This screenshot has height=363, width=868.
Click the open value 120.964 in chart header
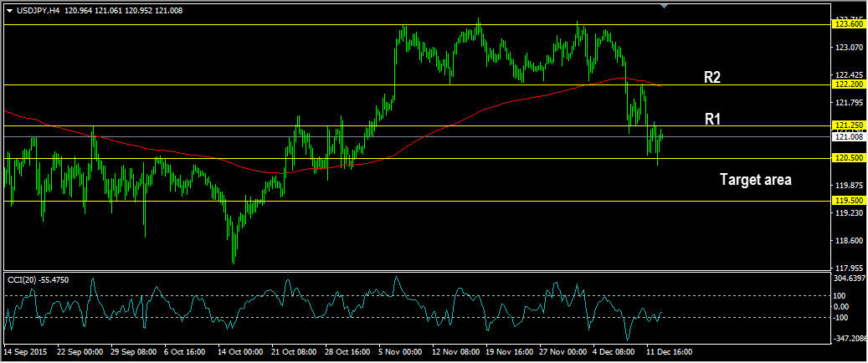(x=78, y=11)
